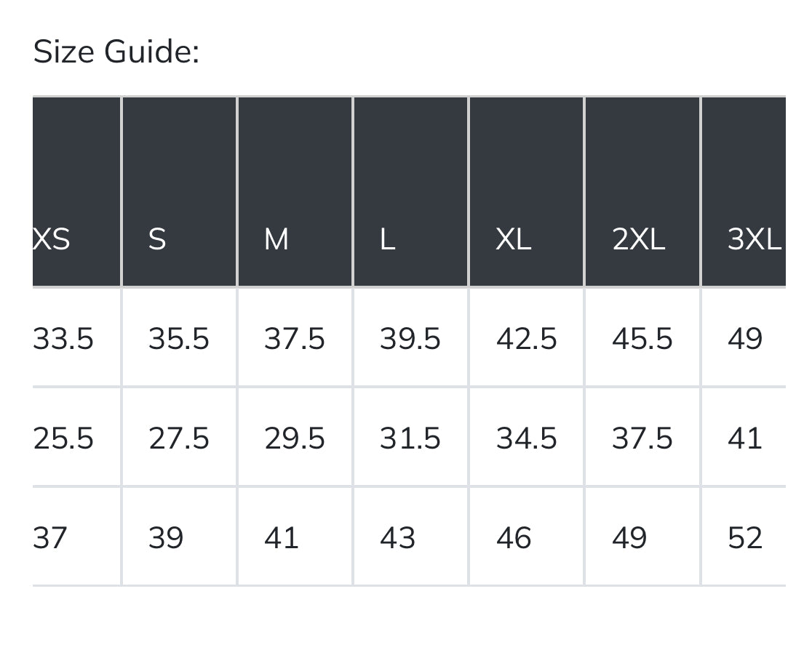Select the 29.5 cell under M
The width and height of the screenshot is (812, 650).
[x=295, y=438]
